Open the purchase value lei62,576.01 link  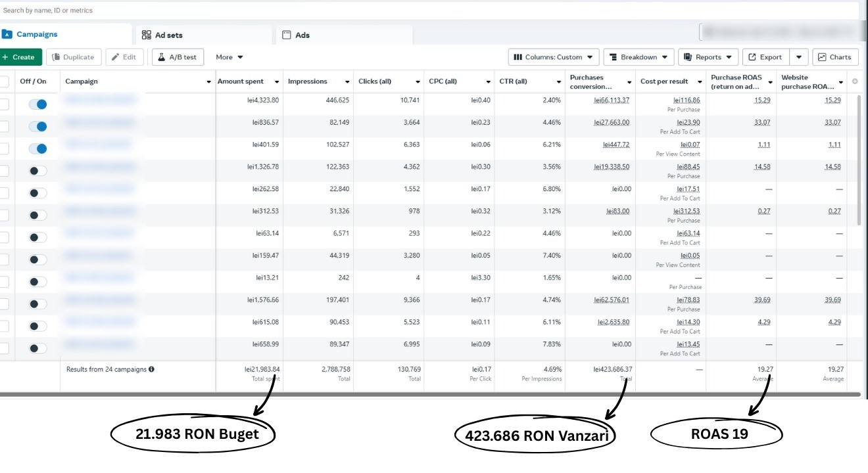612,300
